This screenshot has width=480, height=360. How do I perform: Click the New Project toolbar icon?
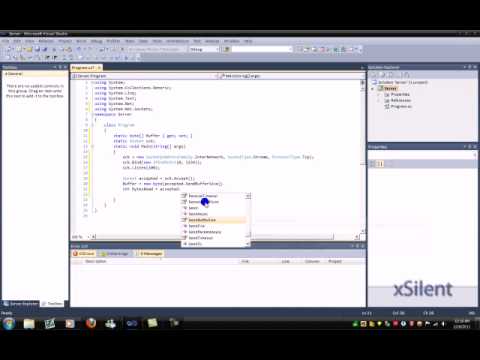9,49
